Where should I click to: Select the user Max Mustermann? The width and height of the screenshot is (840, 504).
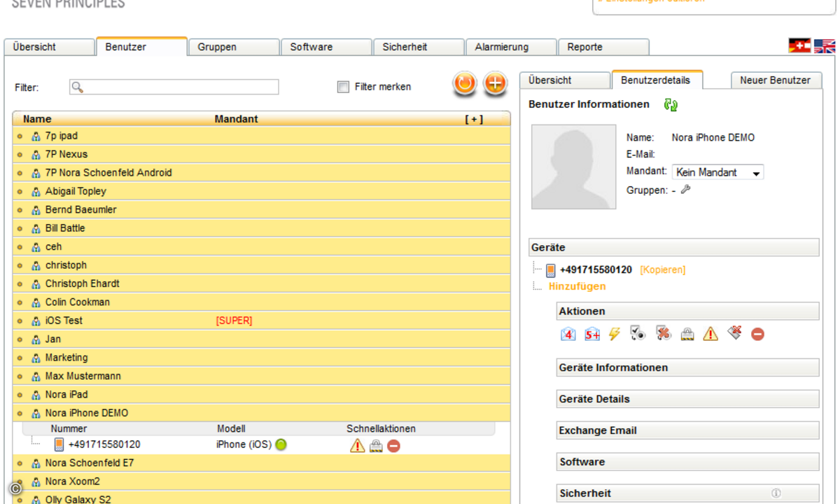[x=262, y=376]
